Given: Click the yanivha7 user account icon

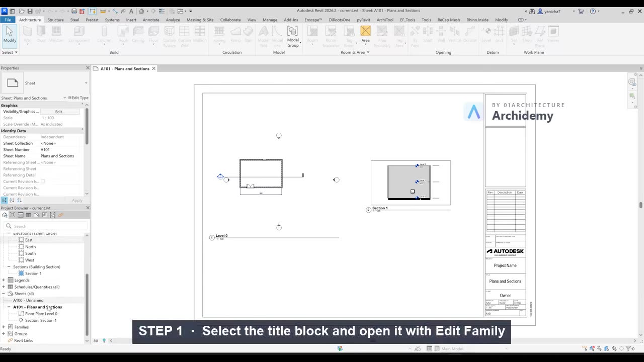Looking at the screenshot, I should [540, 11].
